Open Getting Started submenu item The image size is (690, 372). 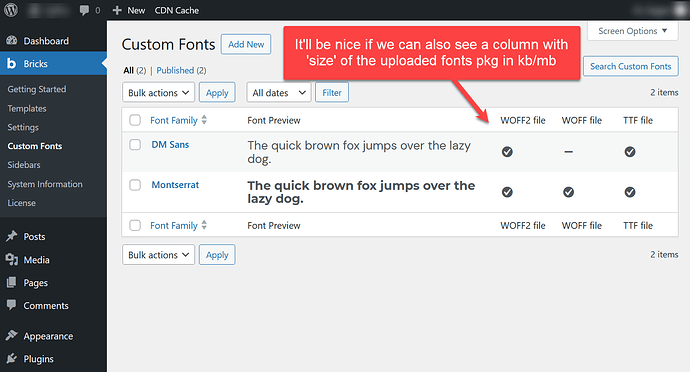[37, 89]
